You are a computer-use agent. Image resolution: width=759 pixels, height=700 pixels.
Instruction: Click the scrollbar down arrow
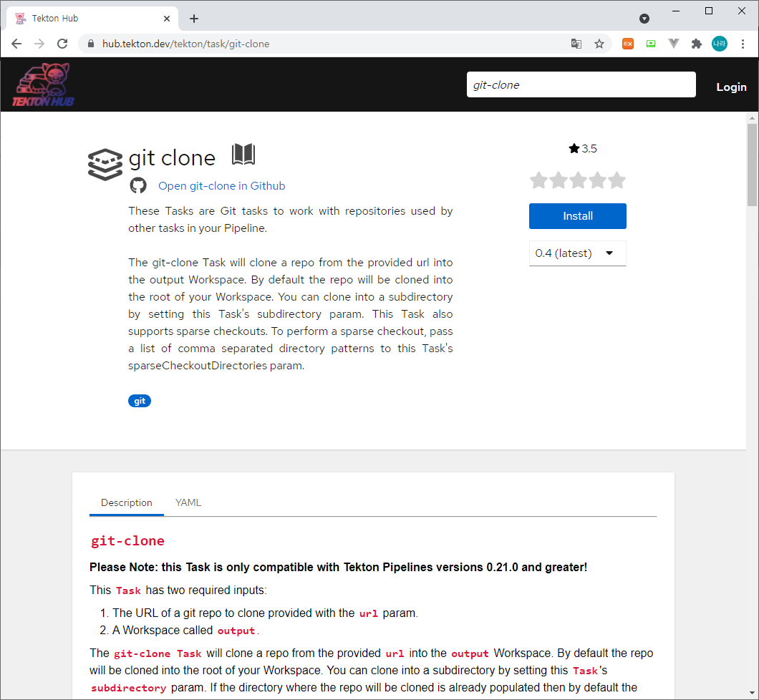tap(752, 694)
